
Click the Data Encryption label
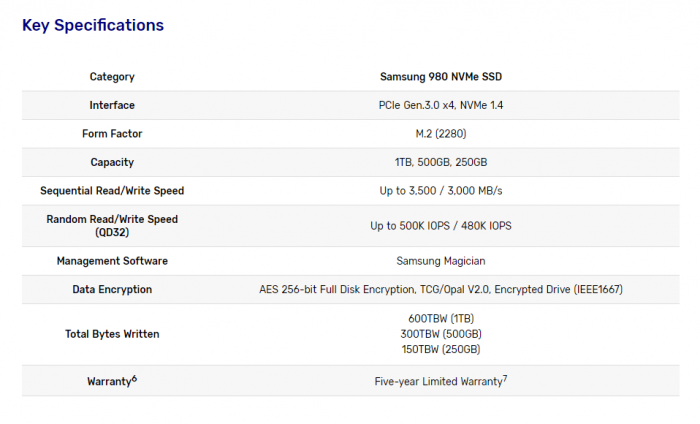(112, 289)
